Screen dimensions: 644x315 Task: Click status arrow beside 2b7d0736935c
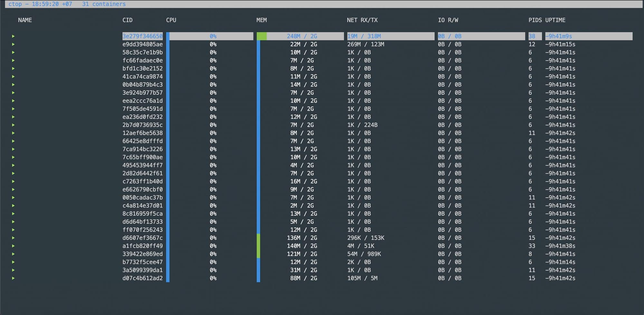click(13, 125)
